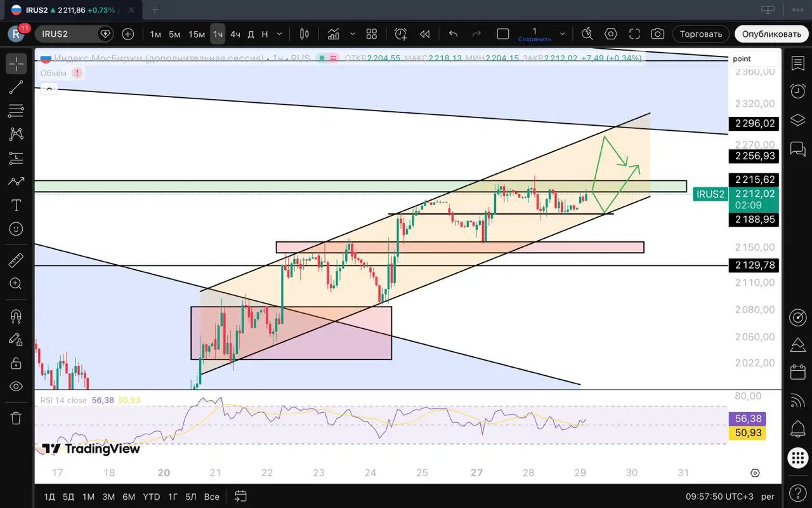
Task: Delete drawings with the trash icon
Action: (x=16, y=418)
